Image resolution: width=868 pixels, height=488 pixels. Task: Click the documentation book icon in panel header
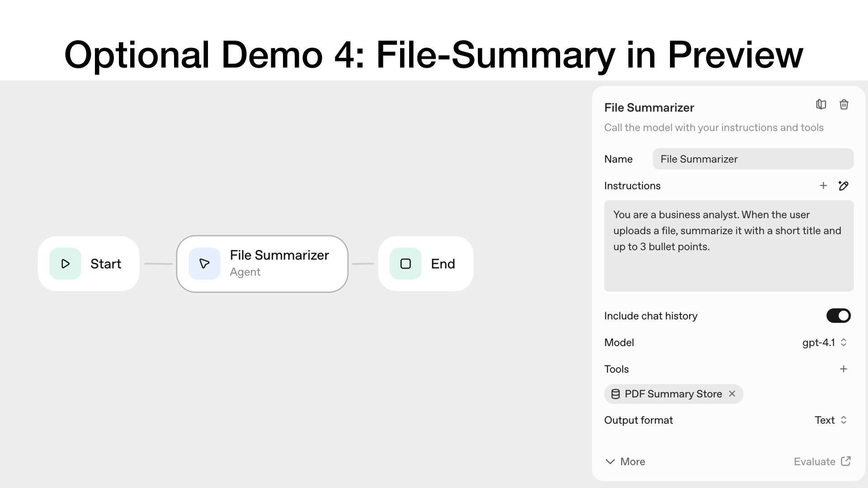(x=821, y=104)
